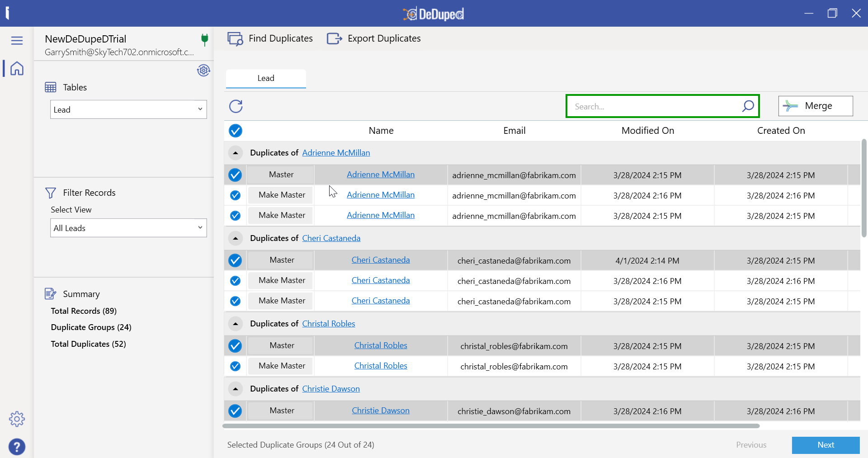The height and width of the screenshot is (458, 868).
Task: Sort by the Modified On column header
Action: (648, 131)
